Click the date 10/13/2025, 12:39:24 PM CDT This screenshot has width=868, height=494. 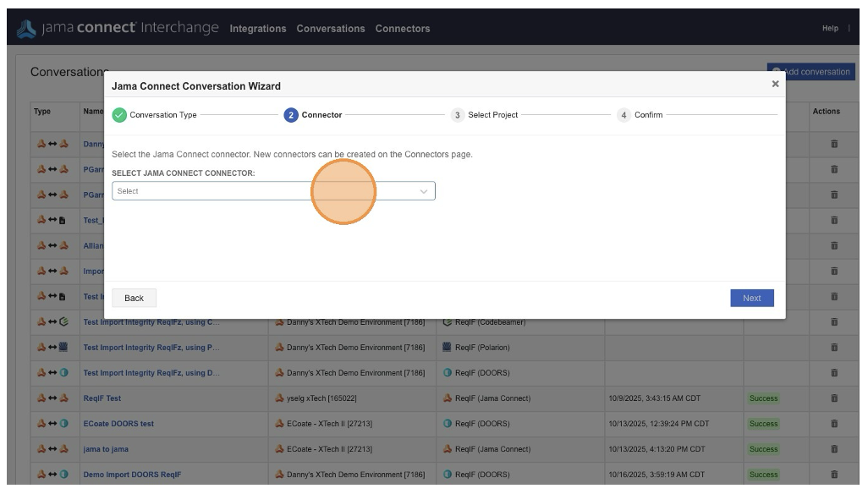[x=659, y=424]
